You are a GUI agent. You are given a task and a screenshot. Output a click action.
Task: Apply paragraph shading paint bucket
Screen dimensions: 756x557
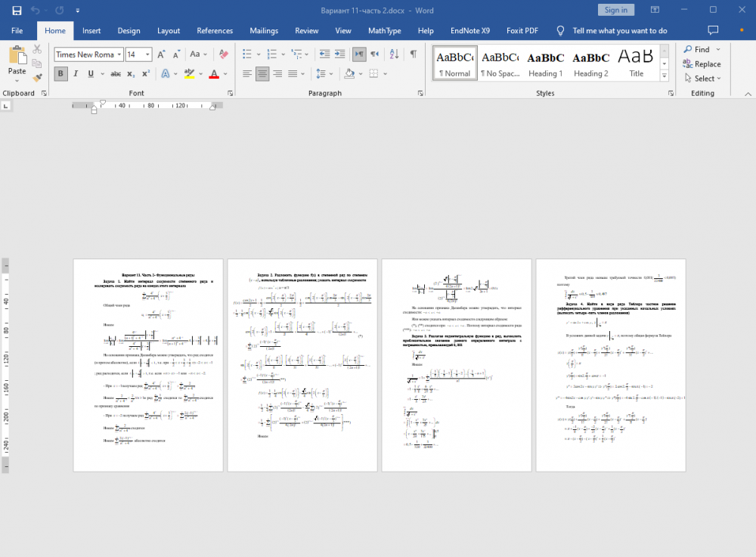(x=349, y=74)
